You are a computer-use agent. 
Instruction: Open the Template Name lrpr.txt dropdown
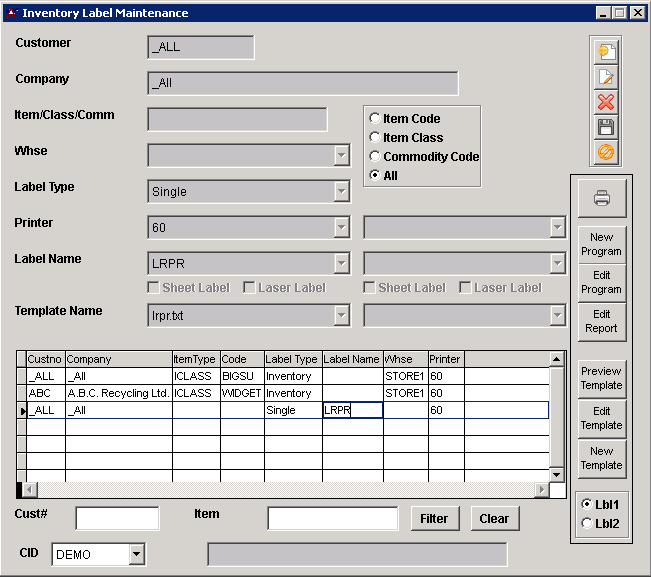point(341,315)
